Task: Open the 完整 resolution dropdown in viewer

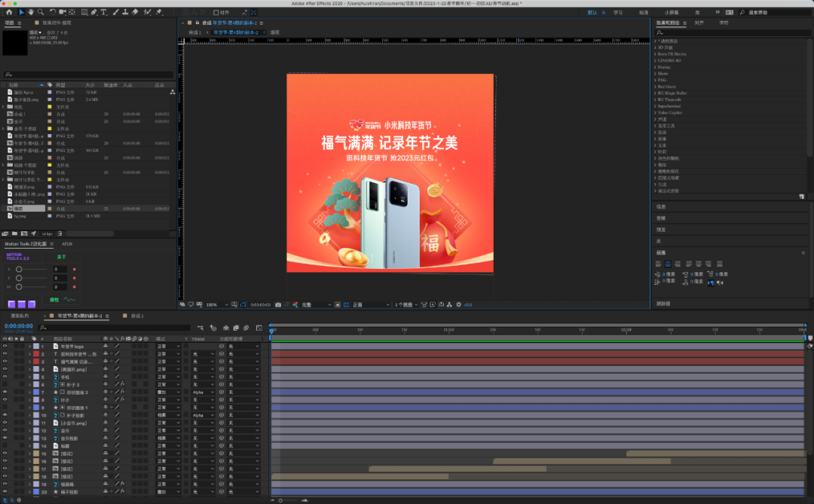Action: [317, 304]
